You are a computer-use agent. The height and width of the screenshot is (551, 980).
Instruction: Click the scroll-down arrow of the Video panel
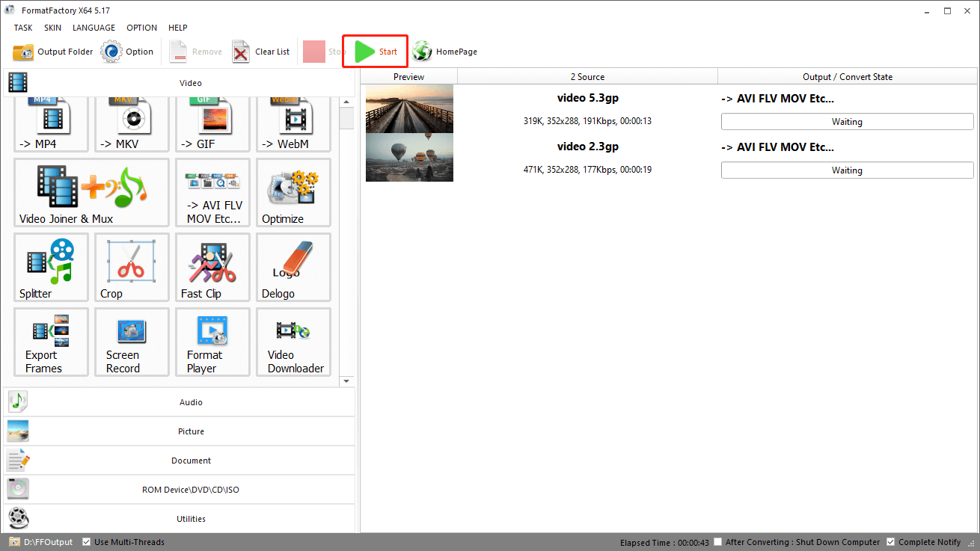(346, 381)
